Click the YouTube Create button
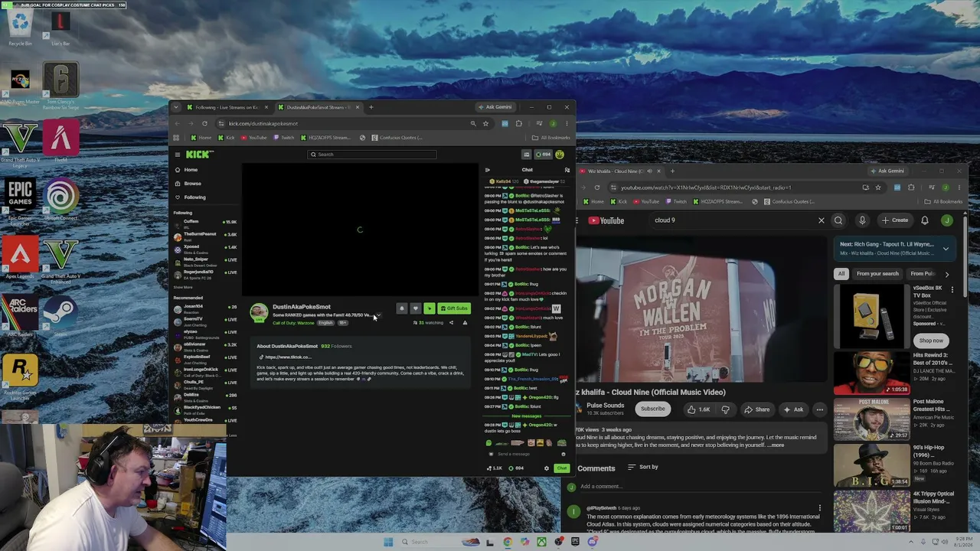 click(x=895, y=220)
